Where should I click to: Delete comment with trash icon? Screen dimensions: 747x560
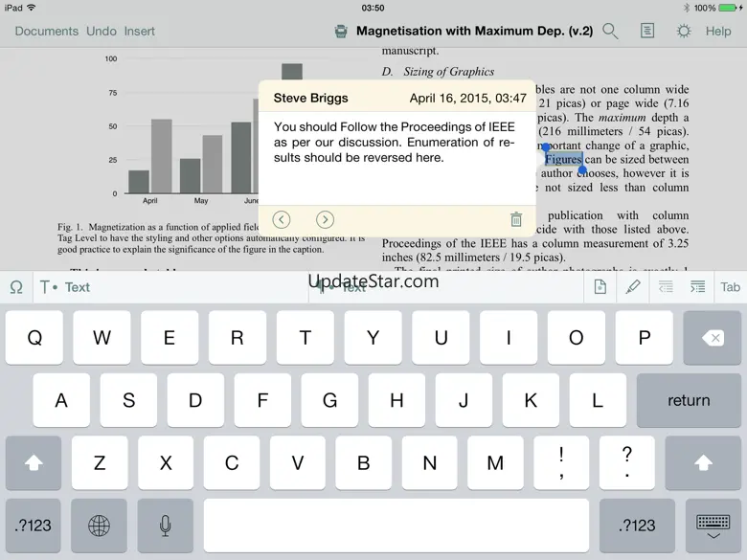click(516, 219)
